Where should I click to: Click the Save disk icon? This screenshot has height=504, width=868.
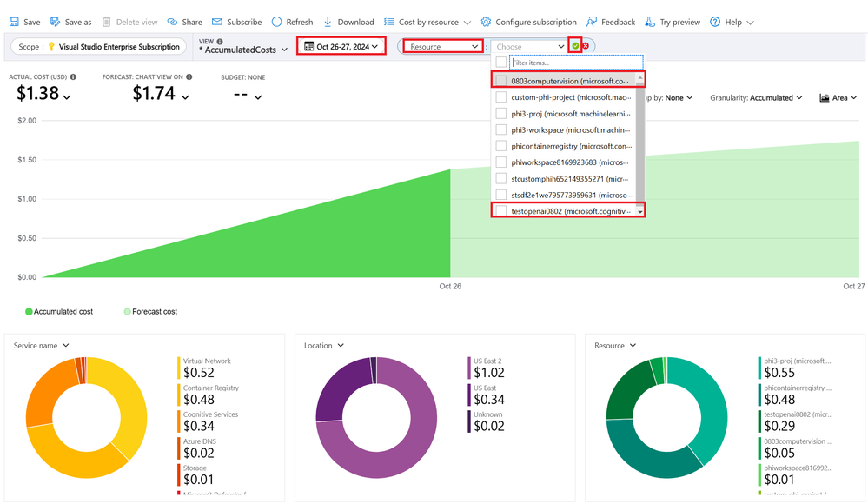pos(15,22)
